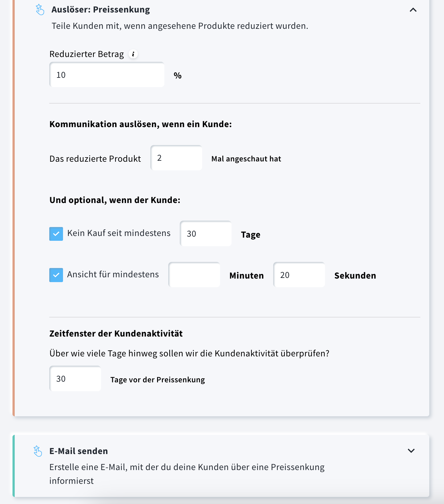Click the empty Minuten input field
This screenshot has width=444, height=504.
coord(194,275)
